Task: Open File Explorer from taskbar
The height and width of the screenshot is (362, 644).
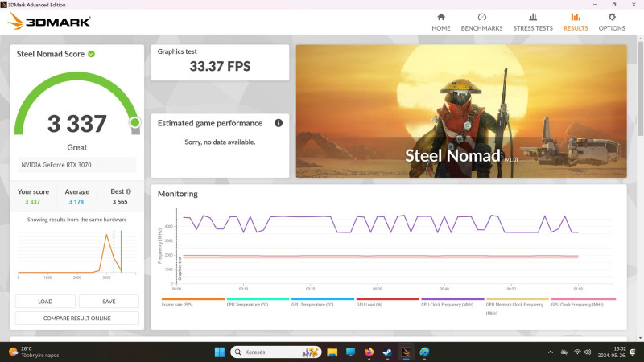Action: pos(332,352)
